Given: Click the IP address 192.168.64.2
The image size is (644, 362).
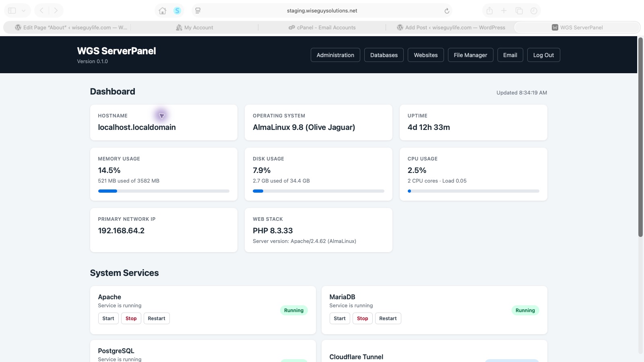Looking at the screenshot, I should 121,230.
